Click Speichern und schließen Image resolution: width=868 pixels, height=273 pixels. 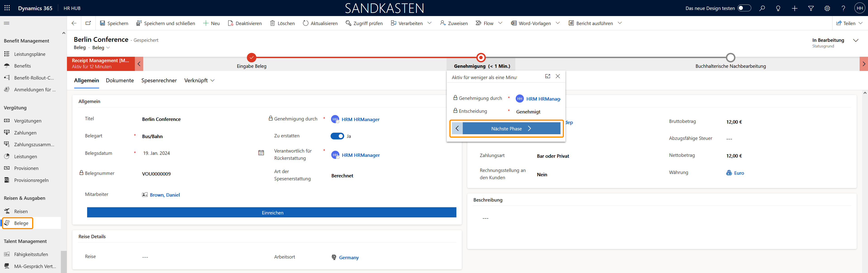165,23
